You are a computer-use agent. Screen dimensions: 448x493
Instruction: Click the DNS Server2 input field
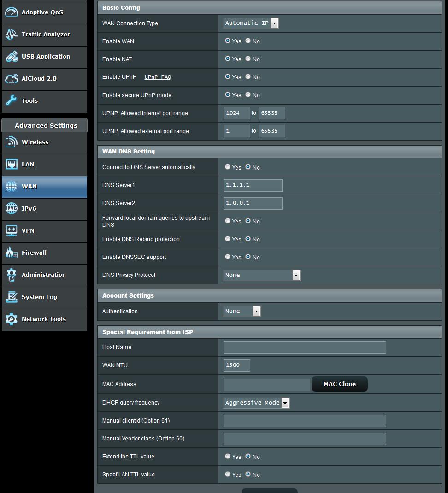(x=253, y=203)
